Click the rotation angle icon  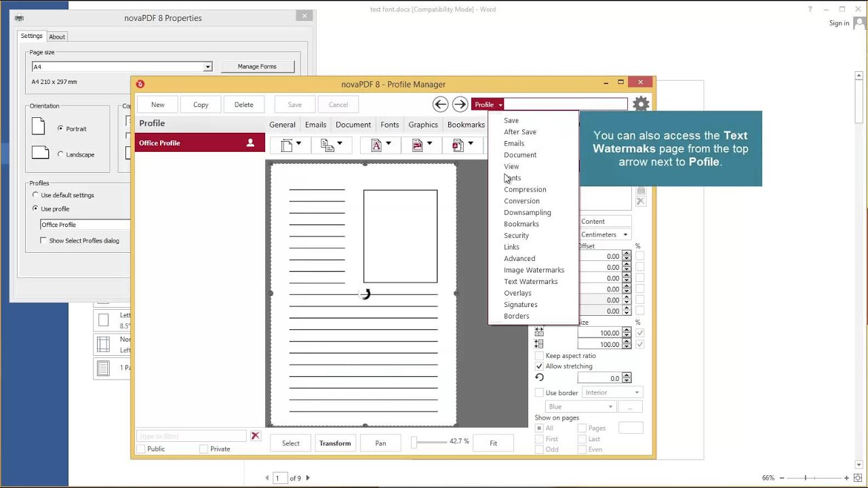[x=539, y=378]
